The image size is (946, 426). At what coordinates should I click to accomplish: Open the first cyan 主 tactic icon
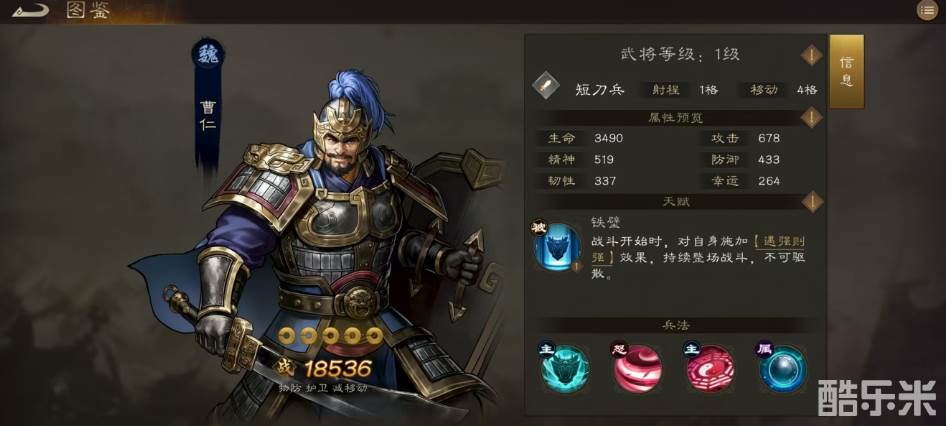pos(564,368)
